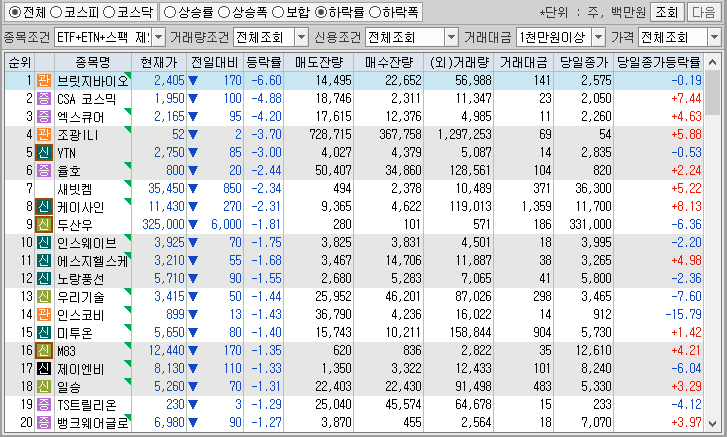Image resolution: width=727 pixels, height=437 pixels.
Task: Click the 조회 button
Action: click(667, 13)
